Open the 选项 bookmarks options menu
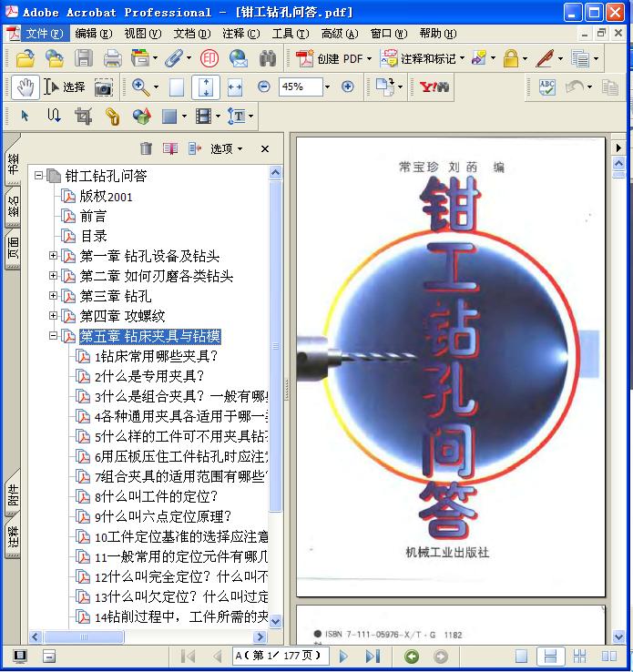Screen dimensions: 633x672 click(226, 148)
